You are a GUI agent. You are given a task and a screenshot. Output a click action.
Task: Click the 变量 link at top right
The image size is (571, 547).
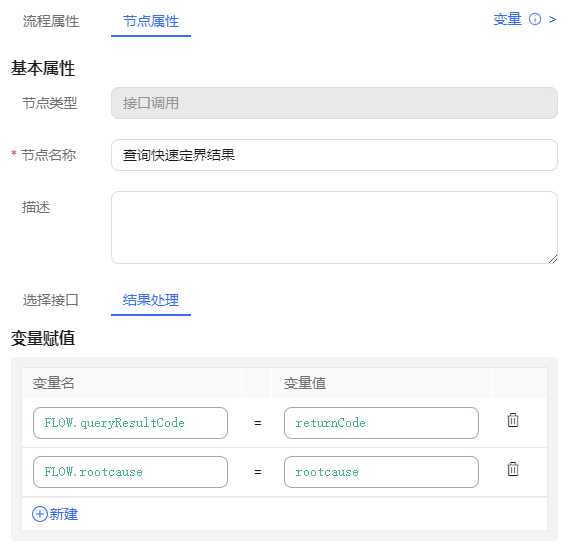507,19
